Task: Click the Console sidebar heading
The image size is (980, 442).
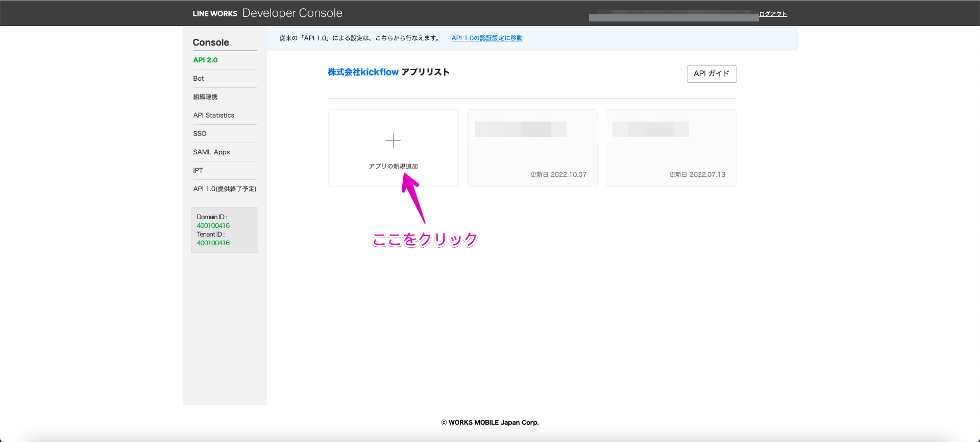Action: click(x=211, y=42)
